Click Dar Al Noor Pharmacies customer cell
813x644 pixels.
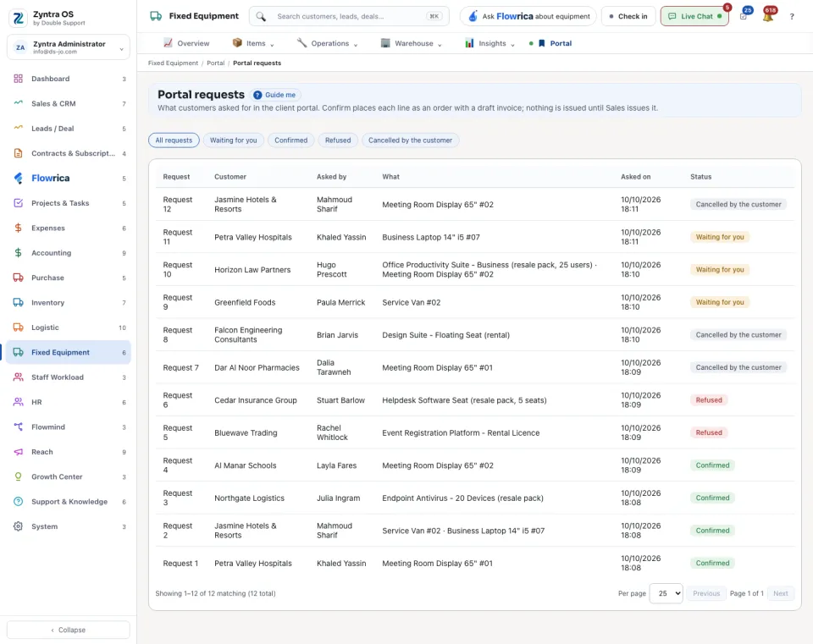coord(257,368)
